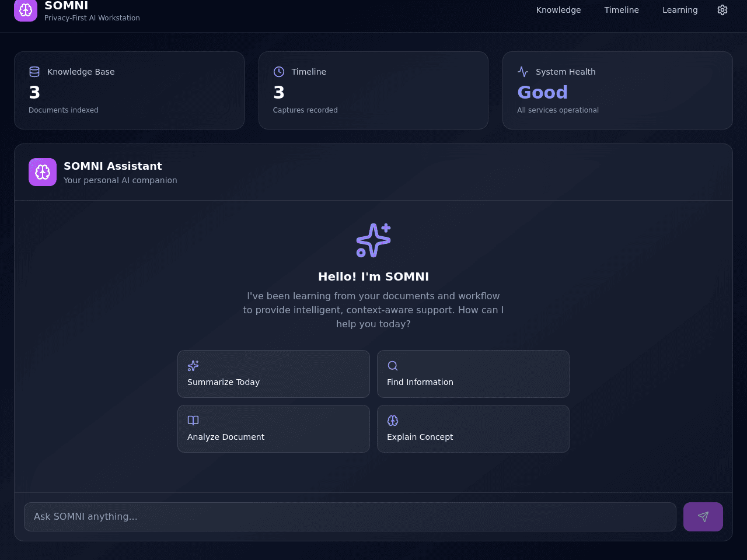Click the SOMNI brain logo in header
Image resolution: width=747 pixels, height=560 pixels.
tap(26, 10)
